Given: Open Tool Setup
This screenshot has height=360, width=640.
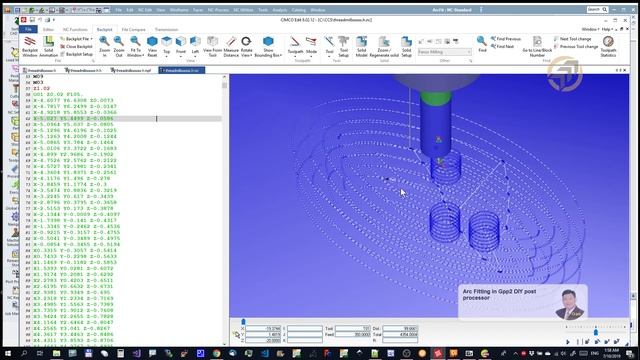Looking at the screenshot, I should pos(344,46).
